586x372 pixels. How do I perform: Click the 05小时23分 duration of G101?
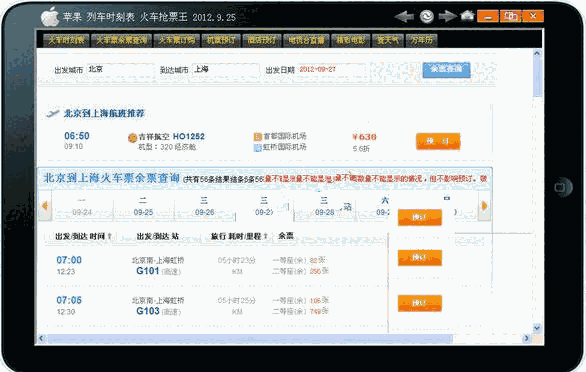pyautogui.click(x=237, y=260)
